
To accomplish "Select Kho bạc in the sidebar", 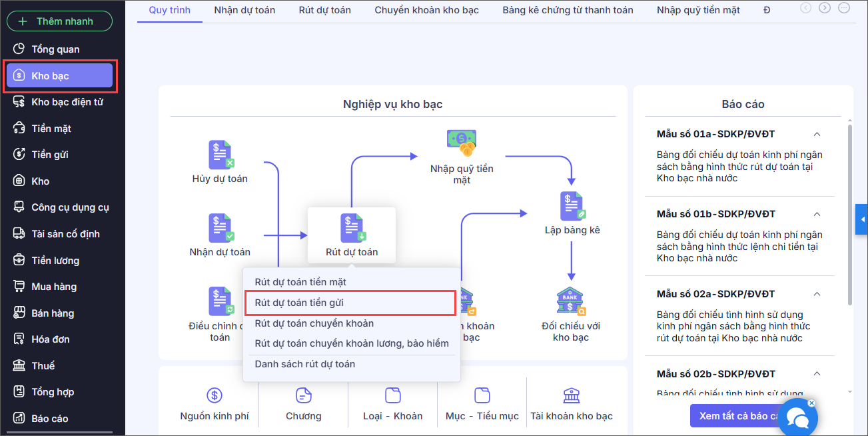I will click(x=59, y=76).
